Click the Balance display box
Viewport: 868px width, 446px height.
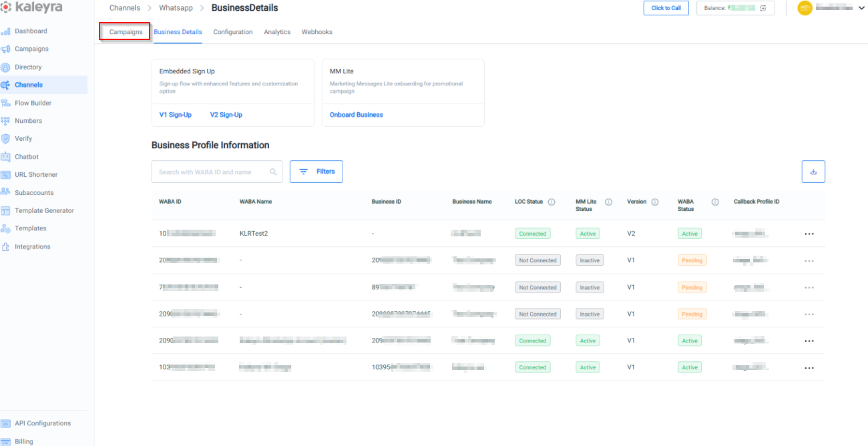pyautogui.click(x=736, y=8)
